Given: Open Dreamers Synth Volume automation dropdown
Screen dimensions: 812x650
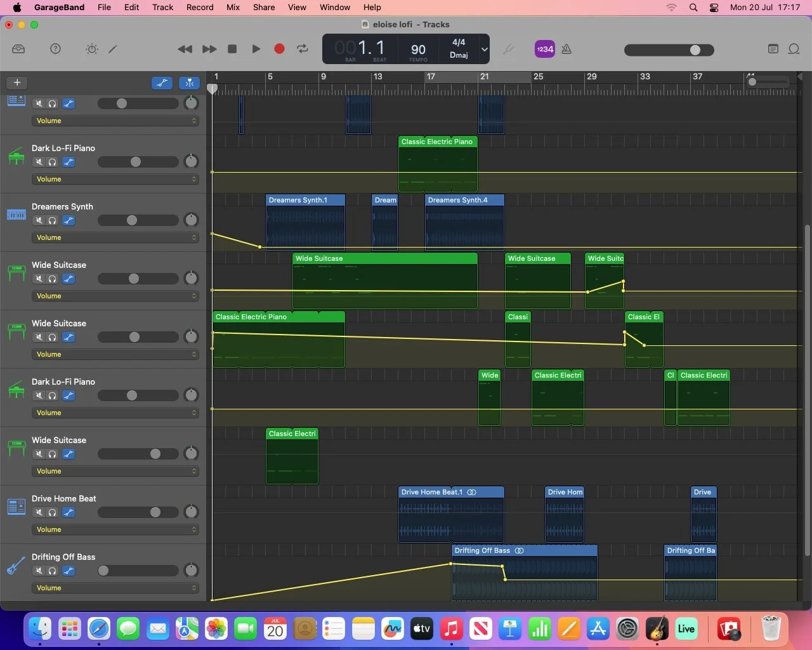Looking at the screenshot, I should pos(115,237).
